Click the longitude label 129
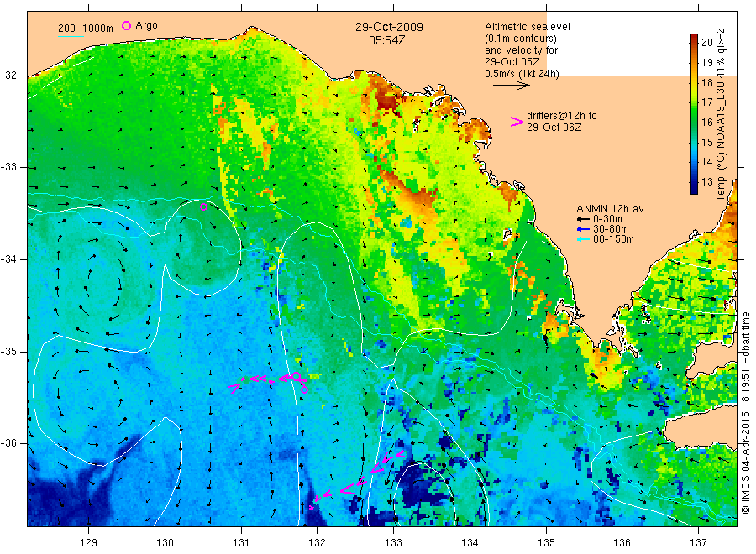 pyautogui.click(x=89, y=543)
